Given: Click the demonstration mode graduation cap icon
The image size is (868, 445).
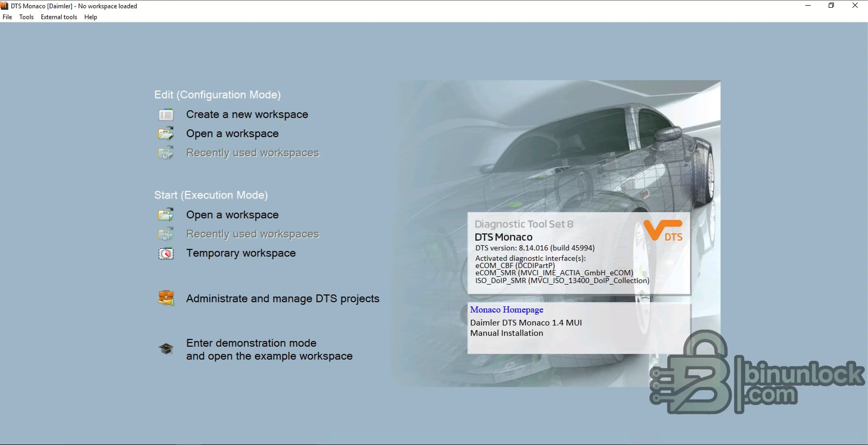Looking at the screenshot, I should (x=166, y=348).
